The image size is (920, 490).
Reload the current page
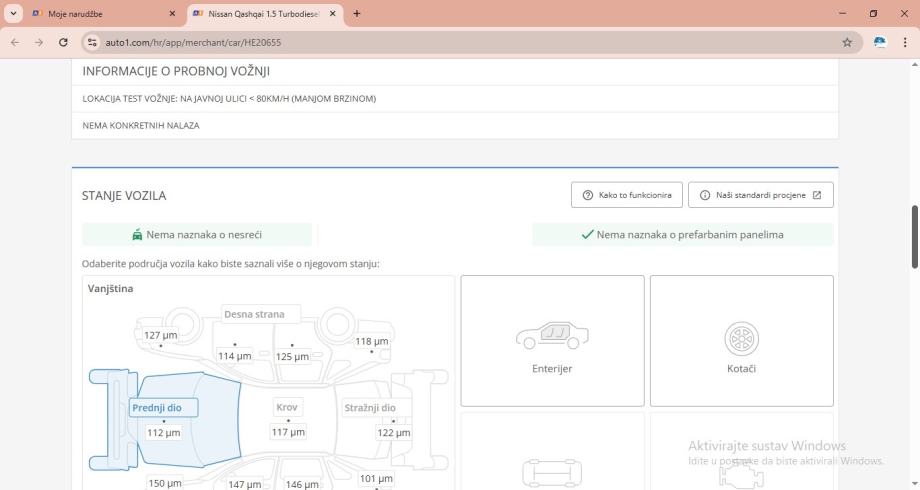[63, 42]
